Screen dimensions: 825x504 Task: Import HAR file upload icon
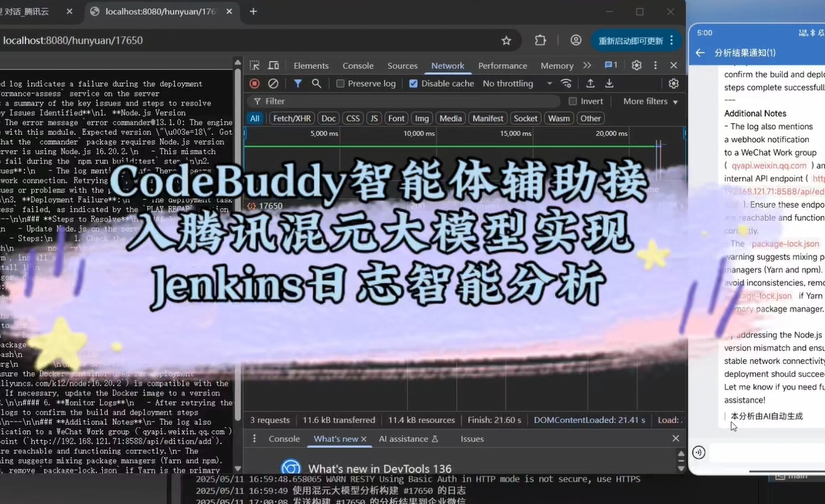coord(590,84)
